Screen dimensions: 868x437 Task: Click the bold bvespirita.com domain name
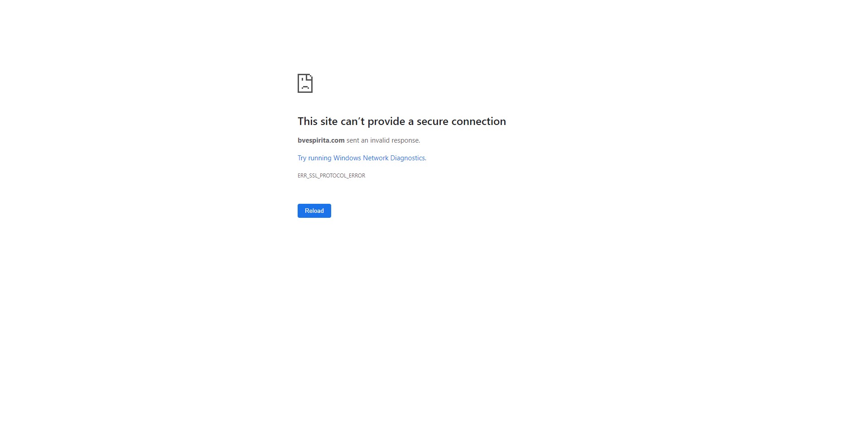tap(321, 140)
